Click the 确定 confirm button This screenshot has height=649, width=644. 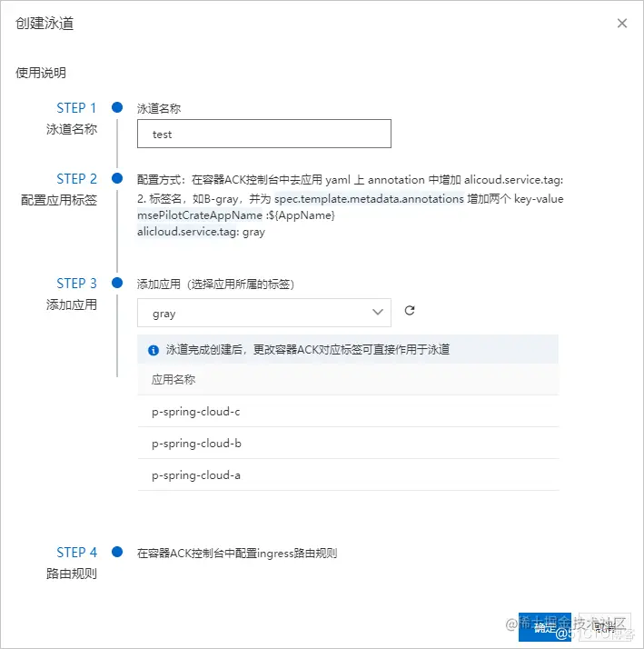[544, 627]
